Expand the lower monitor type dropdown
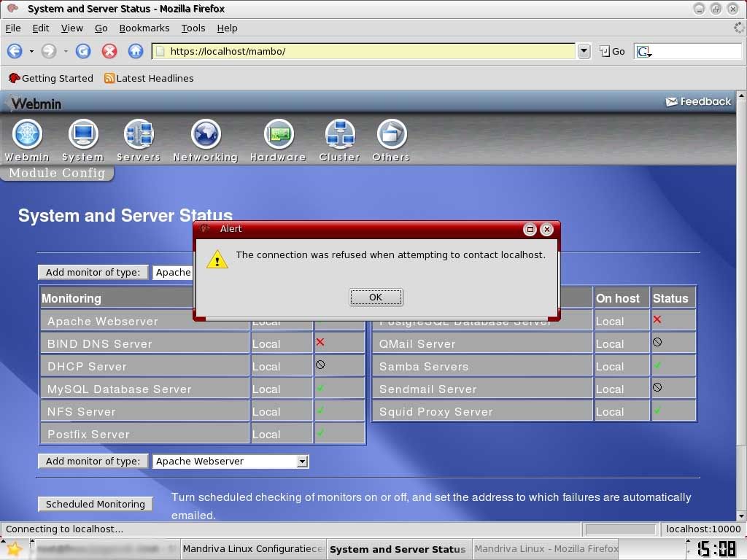 302,462
